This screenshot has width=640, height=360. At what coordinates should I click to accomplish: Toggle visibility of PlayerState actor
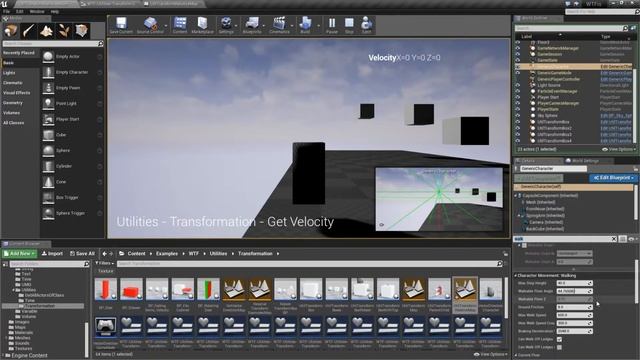[x=518, y=110]
